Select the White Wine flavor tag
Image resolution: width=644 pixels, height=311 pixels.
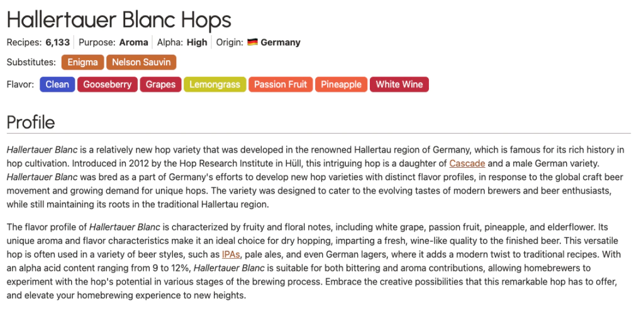399,84
